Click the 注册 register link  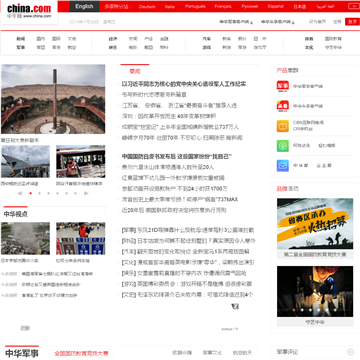(x=337, y=22)
